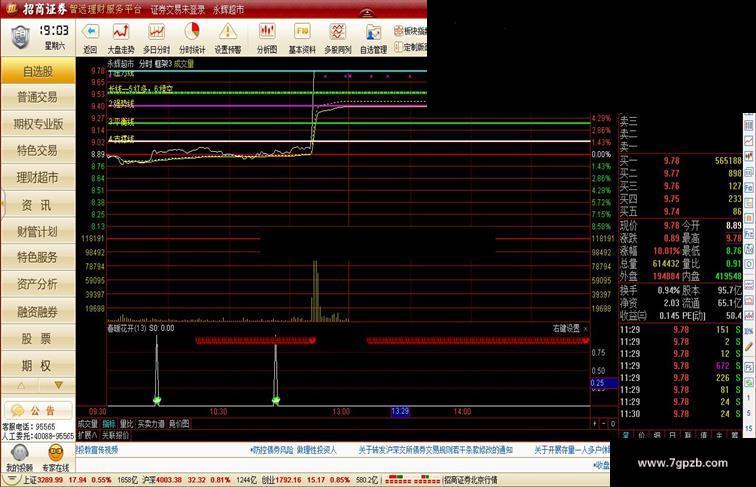Switch to 买卖力道 tab

[x=151, y=424]
